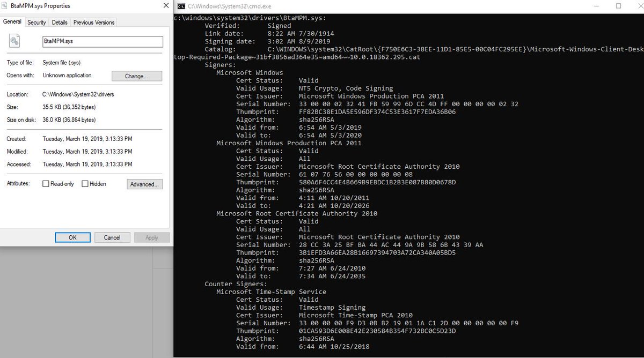The height and width of the screenshot is (358, 644).
Task: Click 'Unknown application' text
Action: [x=67, y=76]
